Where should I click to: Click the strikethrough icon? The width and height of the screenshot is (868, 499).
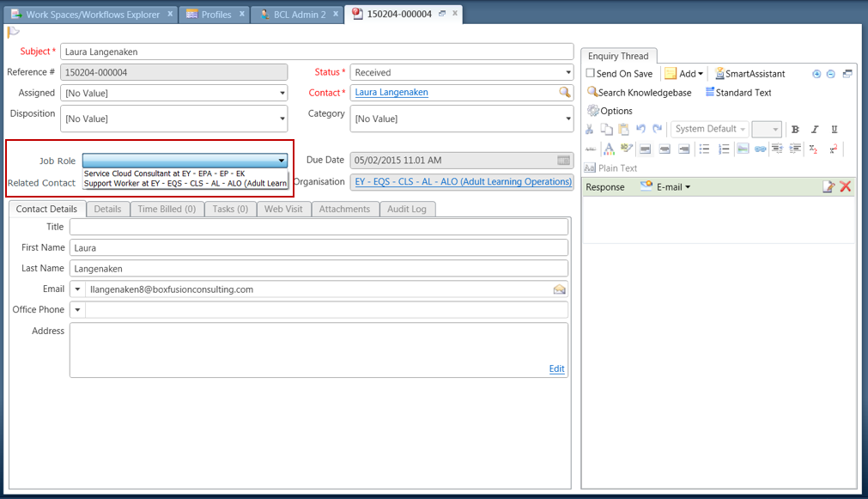pos(591,149)
